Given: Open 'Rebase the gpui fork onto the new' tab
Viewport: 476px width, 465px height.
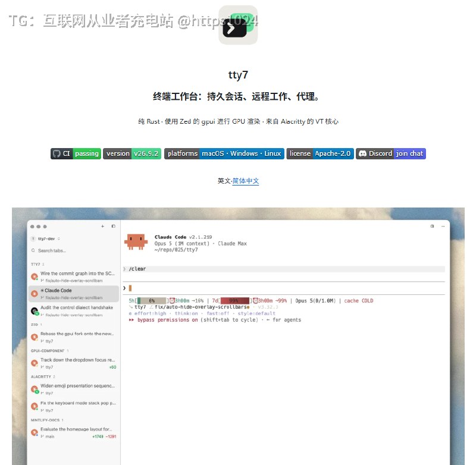Looking at the screenshot, I should pos(74,337).
